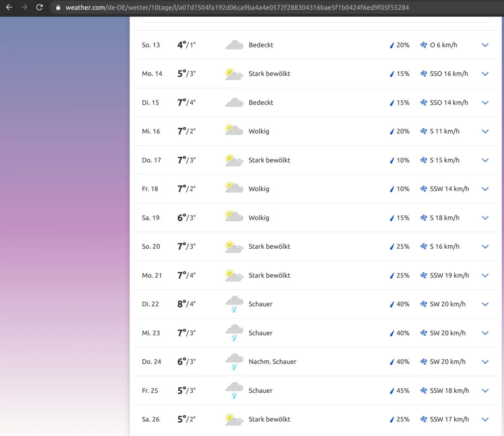
Task: Click the weather icon for Mo. 21
Action: [234, 275]
